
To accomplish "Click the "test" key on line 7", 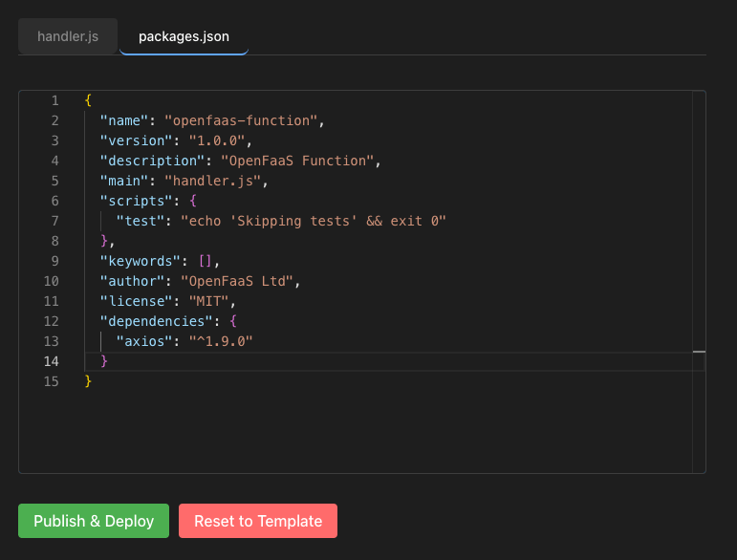I will [141, 221].
